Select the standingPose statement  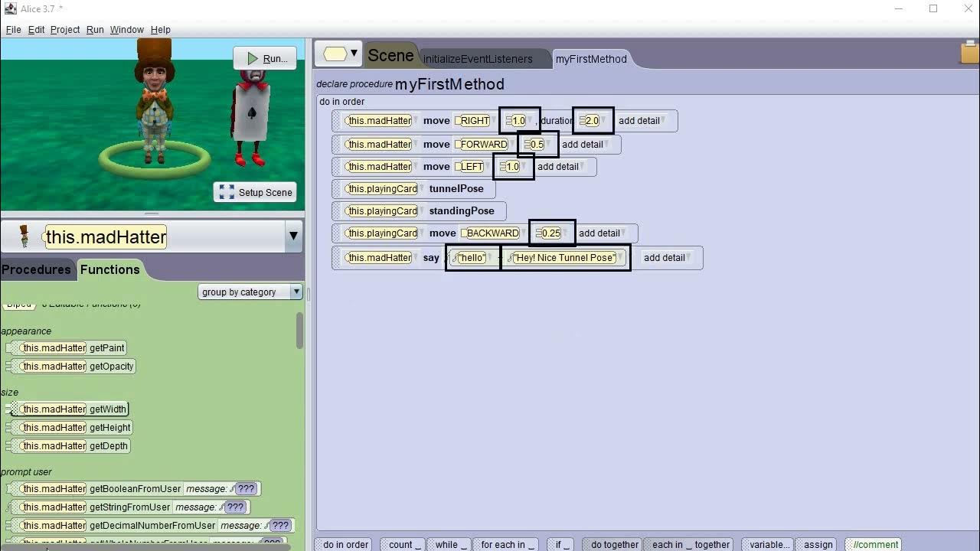[419, 210]
